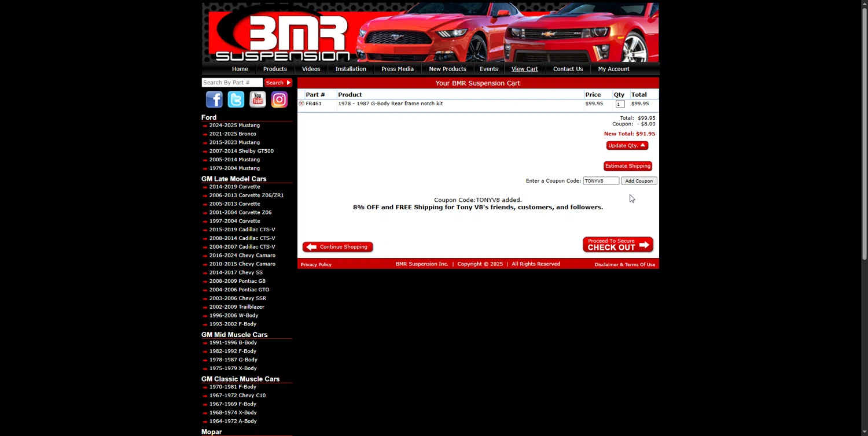
Task: Select 1991-1996 B-Body category
Action: [233, 343]
